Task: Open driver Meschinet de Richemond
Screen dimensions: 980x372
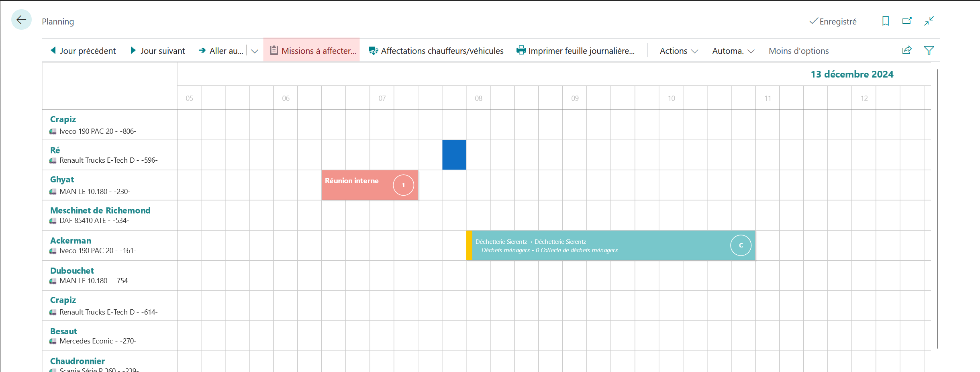Action: [x=100, y=210]
